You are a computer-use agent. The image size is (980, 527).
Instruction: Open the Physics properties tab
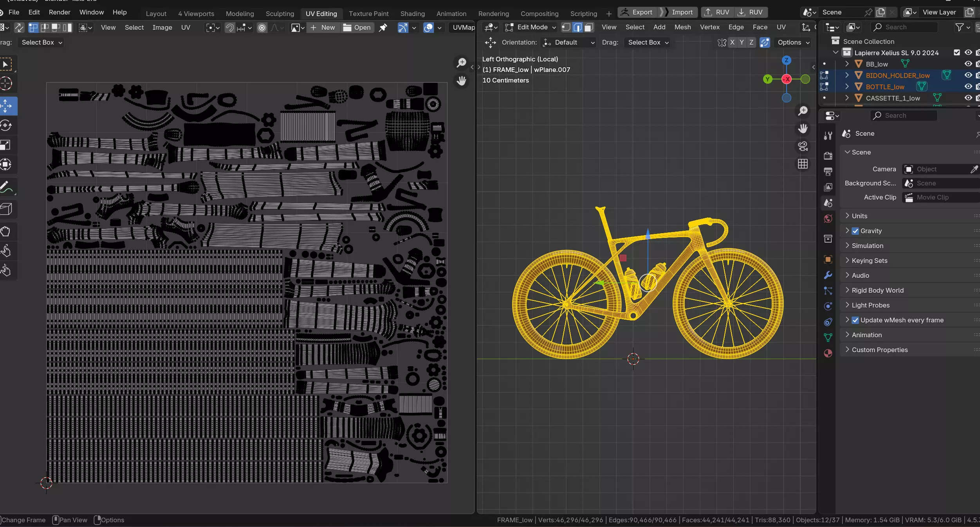click(x=828, y=306)
